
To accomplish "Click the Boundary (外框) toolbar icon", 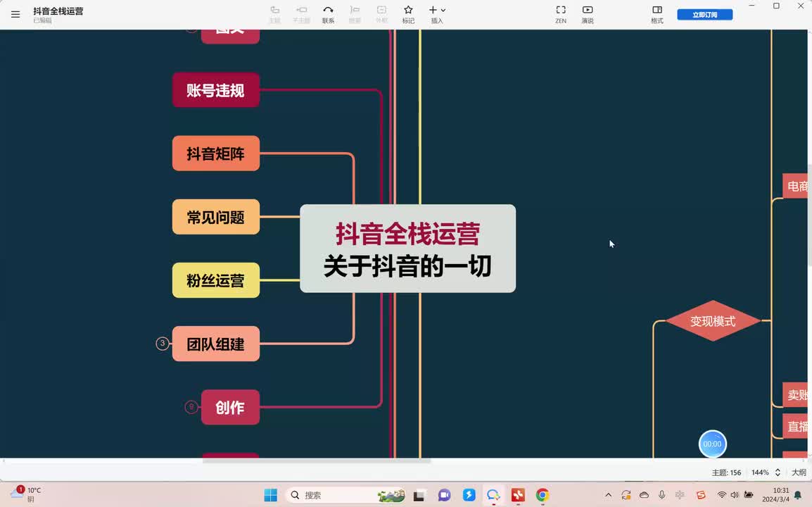I will tap(381, 15).
